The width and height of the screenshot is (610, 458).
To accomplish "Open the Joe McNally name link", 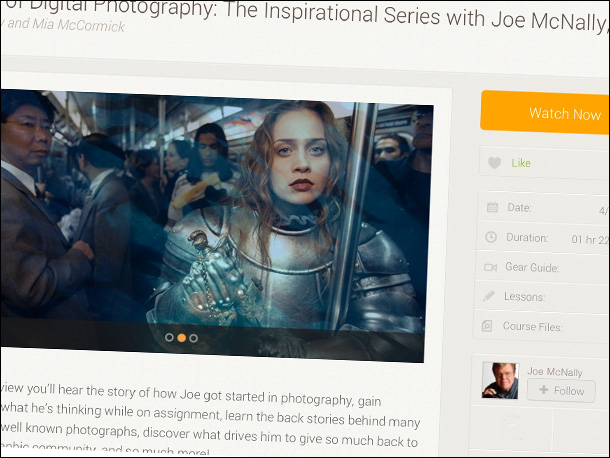I will pyautogui.click(x=555, y=372).
